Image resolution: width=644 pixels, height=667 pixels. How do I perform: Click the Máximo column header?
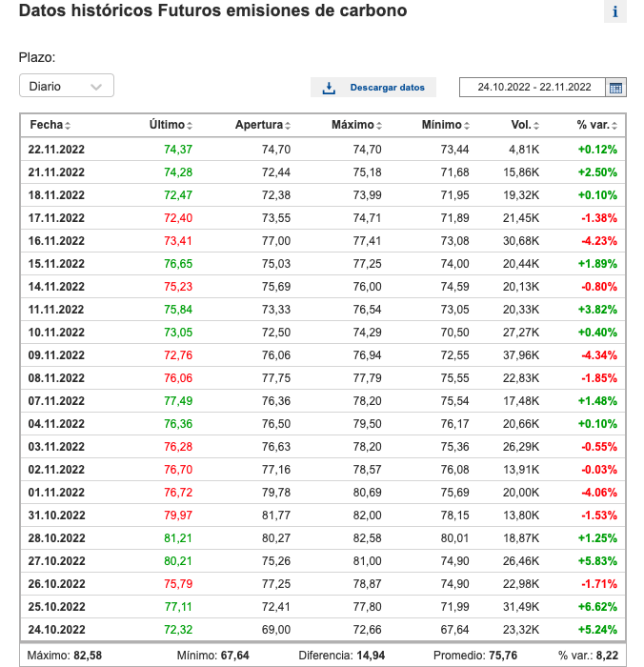352,125
